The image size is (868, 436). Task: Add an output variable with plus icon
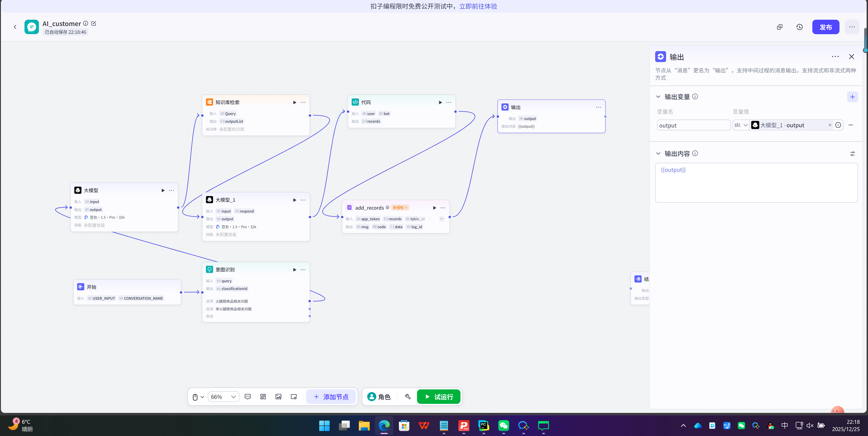coord(852,97)
